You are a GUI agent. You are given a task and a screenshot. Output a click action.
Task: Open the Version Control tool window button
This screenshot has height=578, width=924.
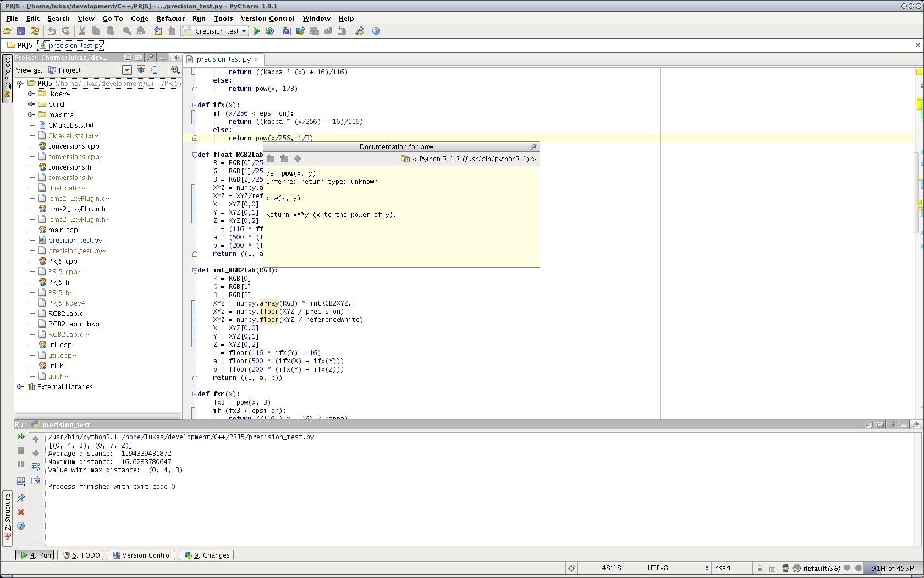pos(142,555)
